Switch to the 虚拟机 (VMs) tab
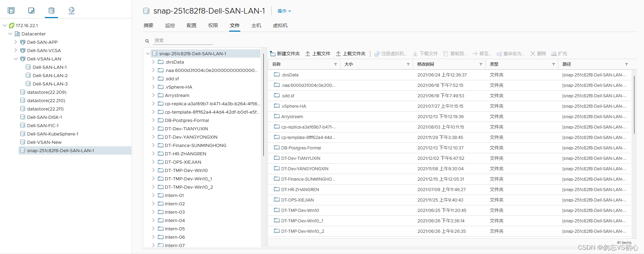Screen dimensions: 644x254 coord(280,25)
